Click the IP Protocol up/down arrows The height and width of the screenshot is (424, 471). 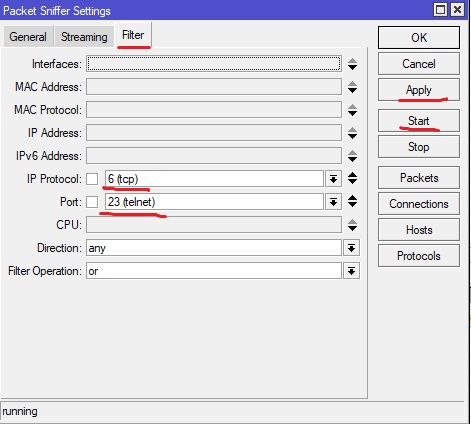click(352, 178)
